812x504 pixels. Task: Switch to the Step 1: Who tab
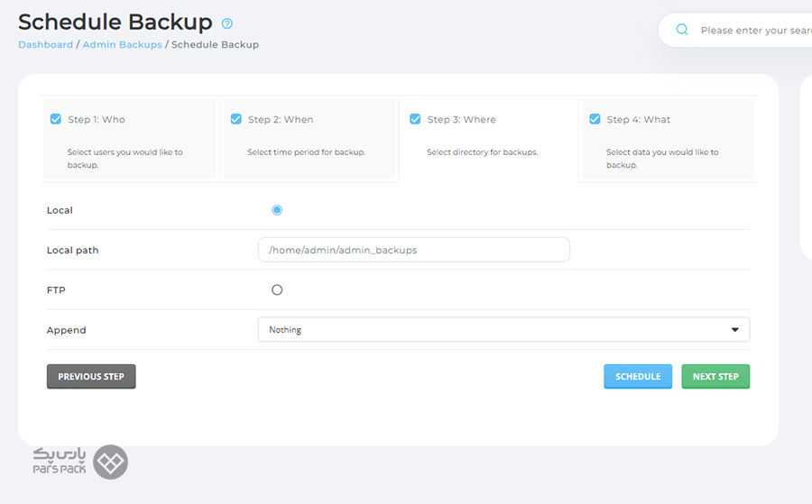point(129,139)
